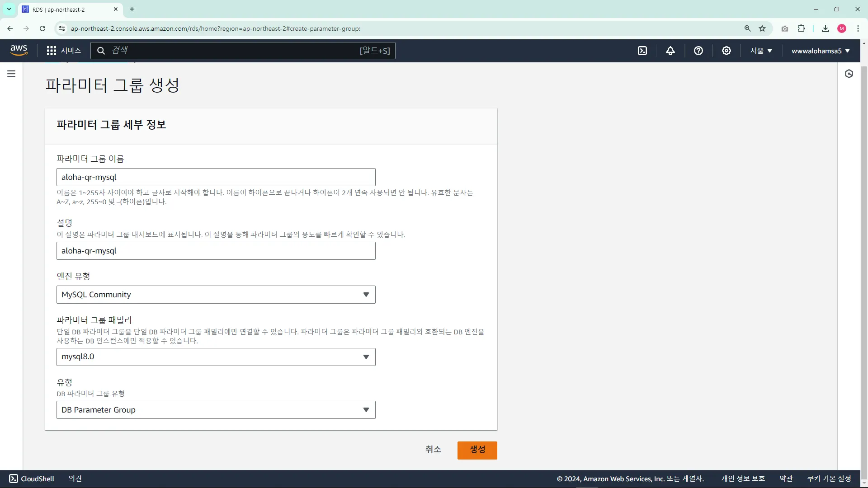Image resolution: width=868 pixels, height=488 pixels.
Task: Open the notifications bell icon
Action: click(670, 51)
